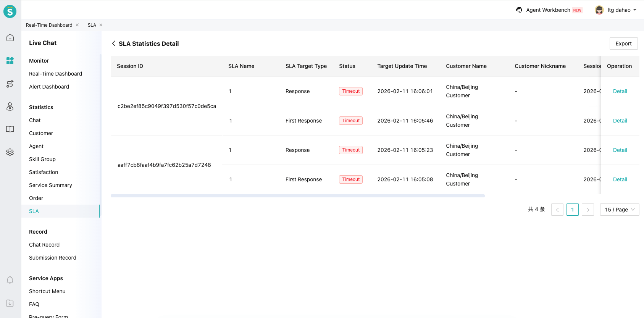Expand the 15 / Page size dropdown
Screen dimensions: 644x318
(x=619, y=210)
